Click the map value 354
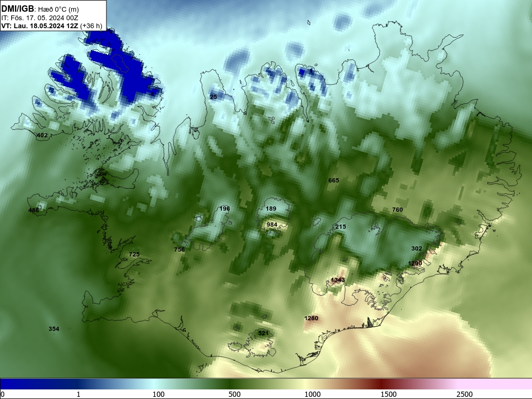Screen dimensions: 532x399 54,328
